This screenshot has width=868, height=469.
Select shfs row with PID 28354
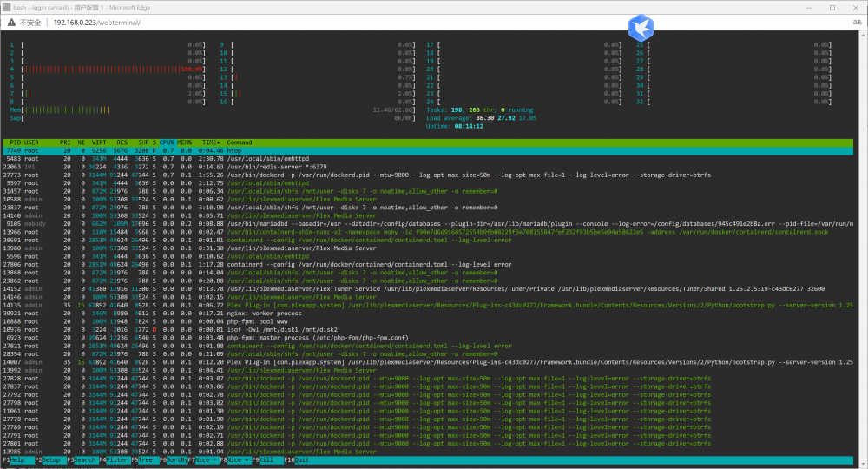[x=428, y=353]
